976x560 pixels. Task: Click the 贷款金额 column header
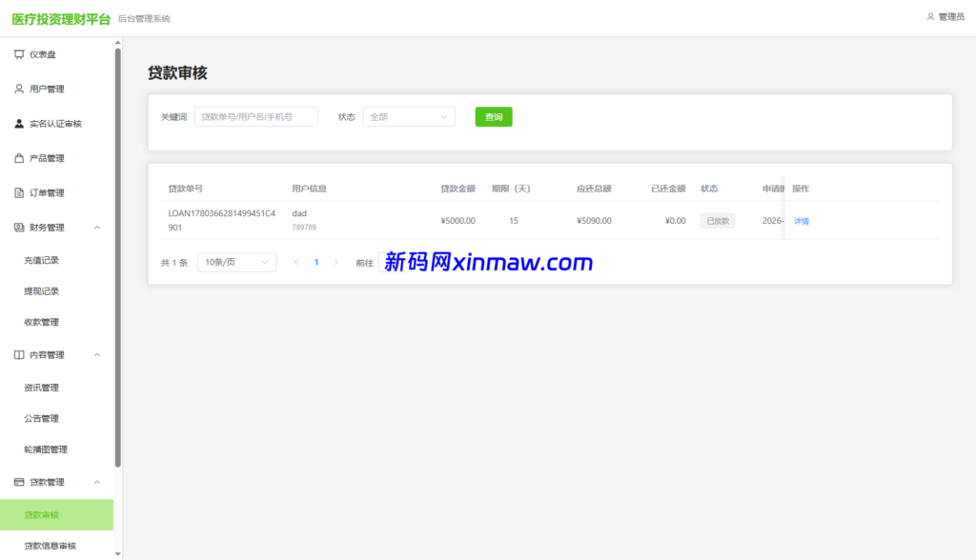(458, 189)
